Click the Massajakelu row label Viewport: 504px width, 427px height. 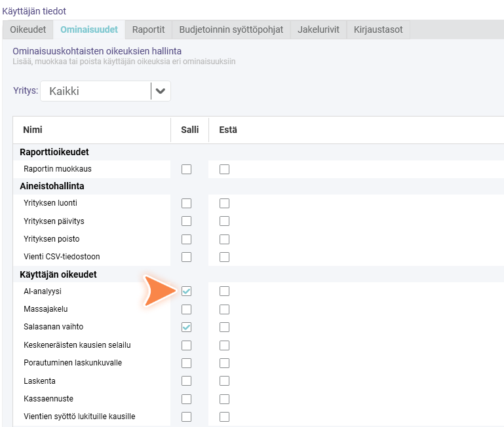tap(46, 309)
